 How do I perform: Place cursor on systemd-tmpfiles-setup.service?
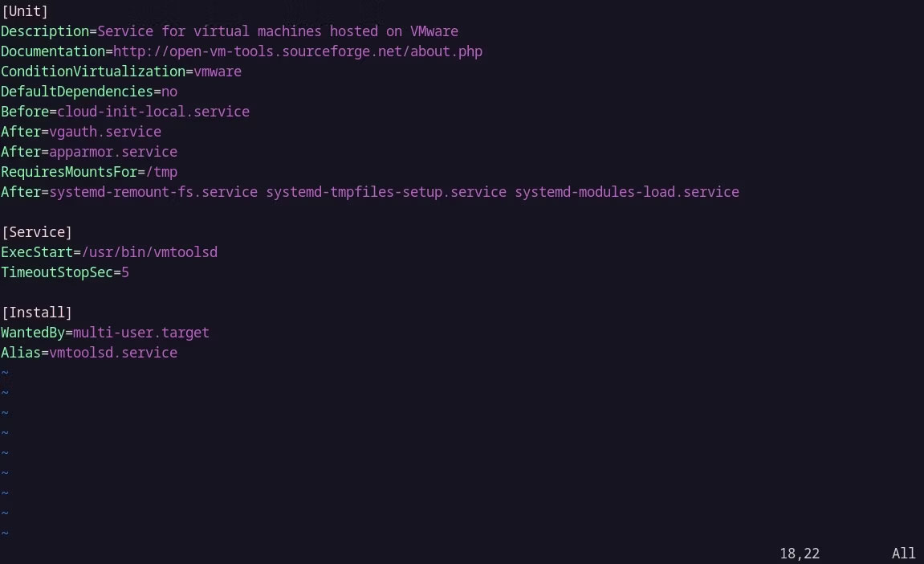pyautogui.click(x=386, y=192)
